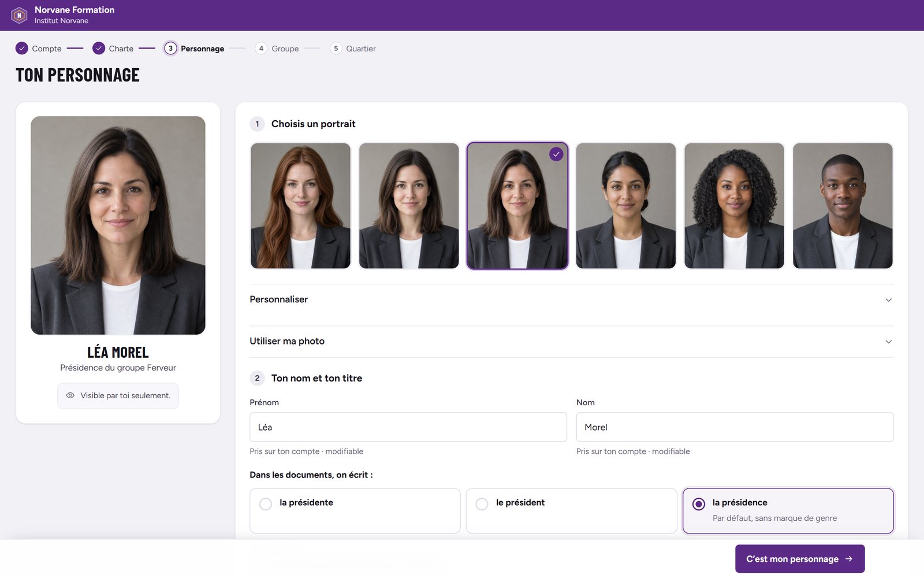The height and width of the screenshot is (578, 924).
Task: Confirm with the 'C'est mon personnage' button
Action: click(x=800, y=559)
